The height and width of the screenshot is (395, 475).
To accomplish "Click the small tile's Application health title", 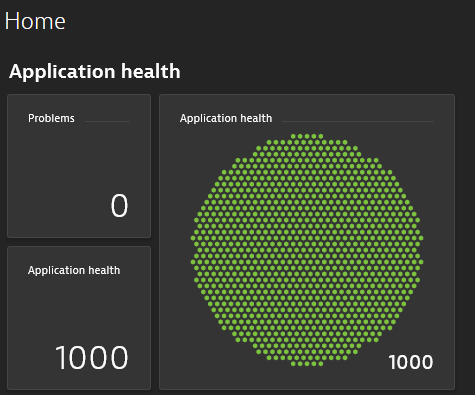I will point(74,270).
